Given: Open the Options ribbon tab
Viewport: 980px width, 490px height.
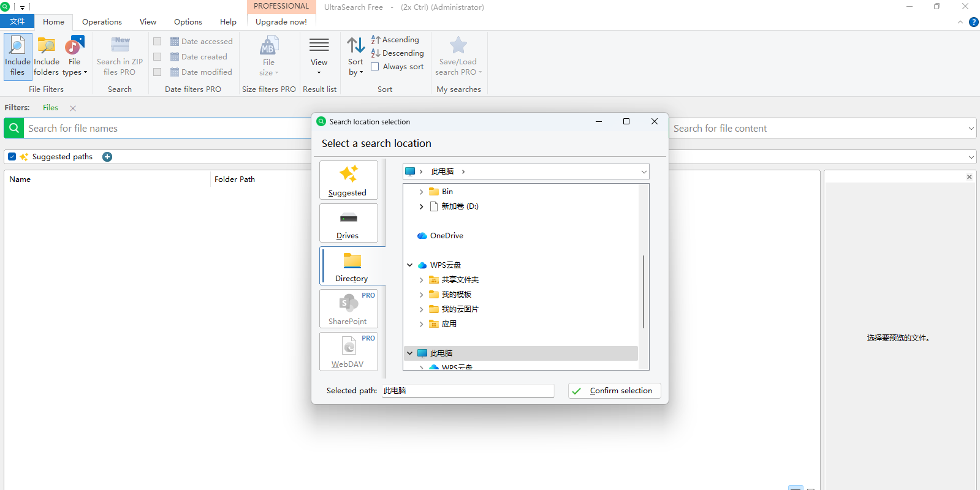Looking at the screenshot, I should (x=188, y=22).
